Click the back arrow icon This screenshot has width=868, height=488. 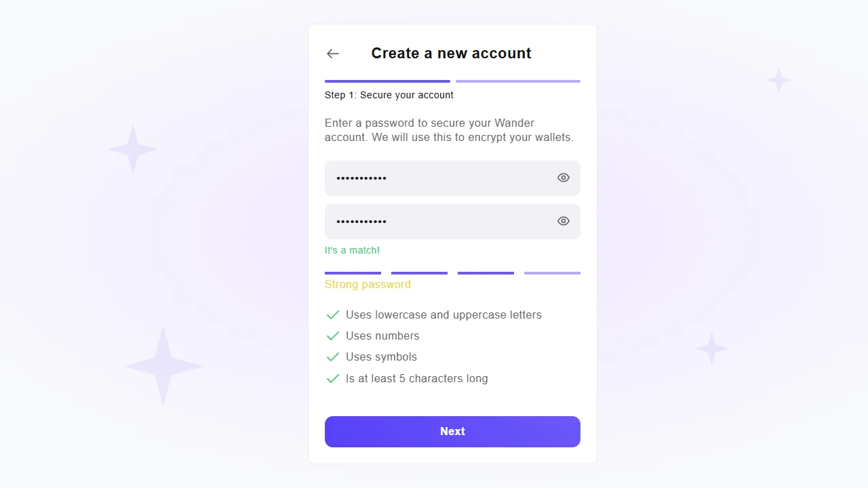[332, 54]
